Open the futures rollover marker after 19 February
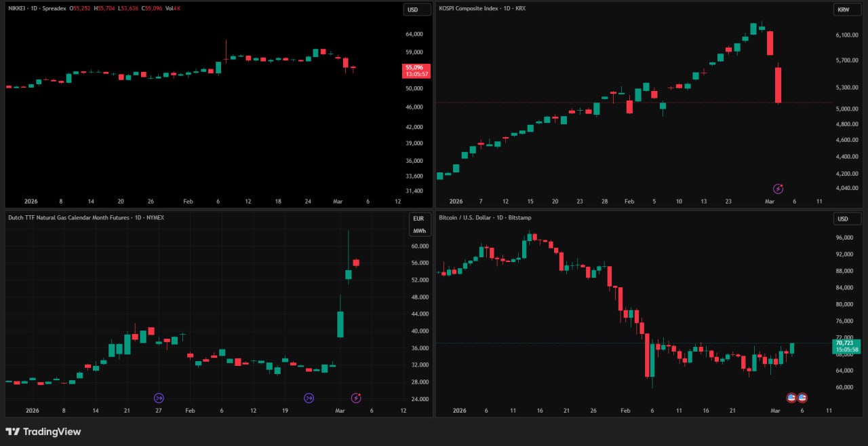Screen dimensions: 868x446 pyautogui.click(x=309, y=398)
